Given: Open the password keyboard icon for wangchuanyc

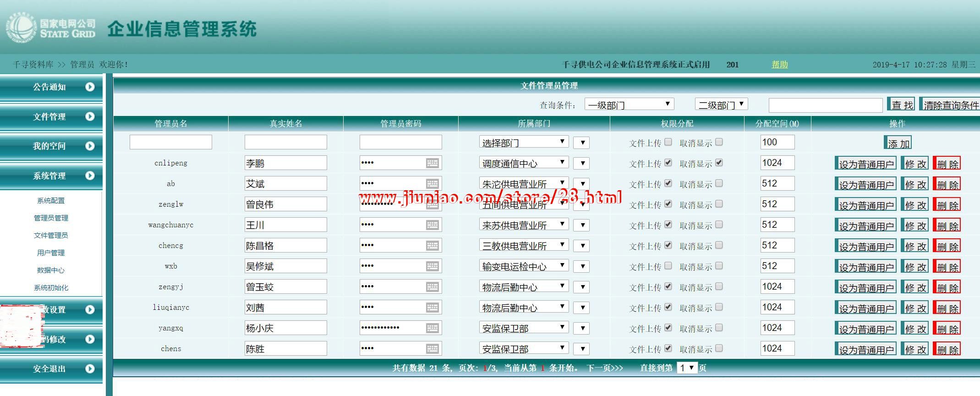Looking at the screenshot, I should [x=432, y=225].
